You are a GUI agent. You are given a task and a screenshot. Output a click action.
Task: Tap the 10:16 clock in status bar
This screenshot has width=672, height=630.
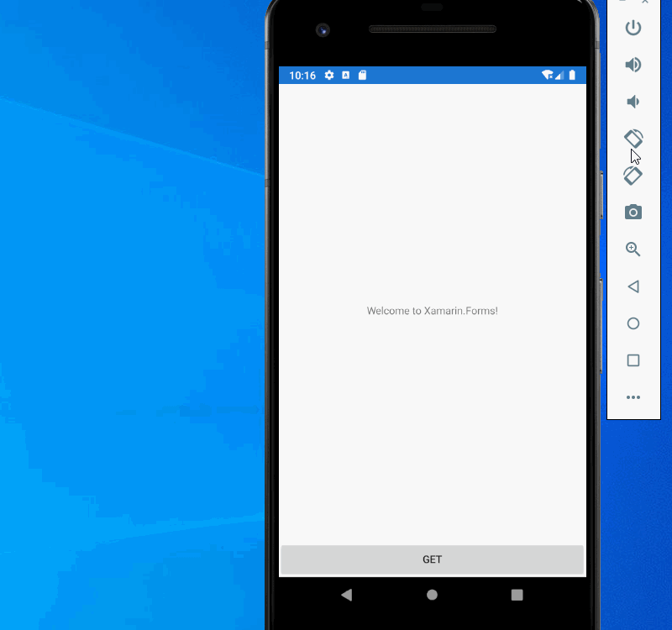pos(302,76)
